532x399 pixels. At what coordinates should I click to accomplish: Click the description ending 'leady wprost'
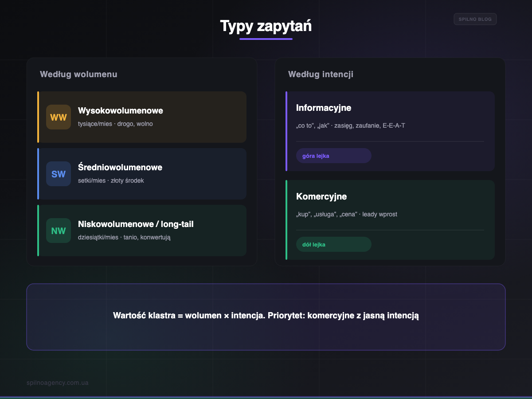(347, 214)
